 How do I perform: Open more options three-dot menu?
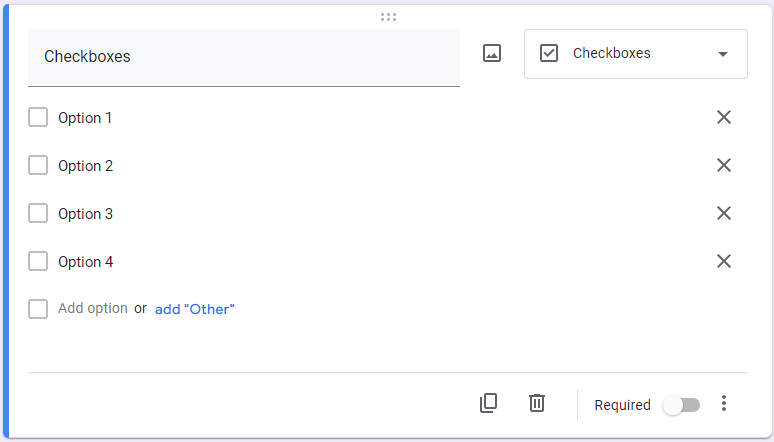725,403
